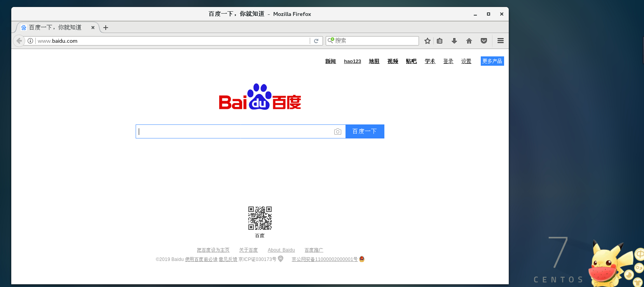Open the 新闻 link
Screen dimensions: 644x287
[330, 61]
